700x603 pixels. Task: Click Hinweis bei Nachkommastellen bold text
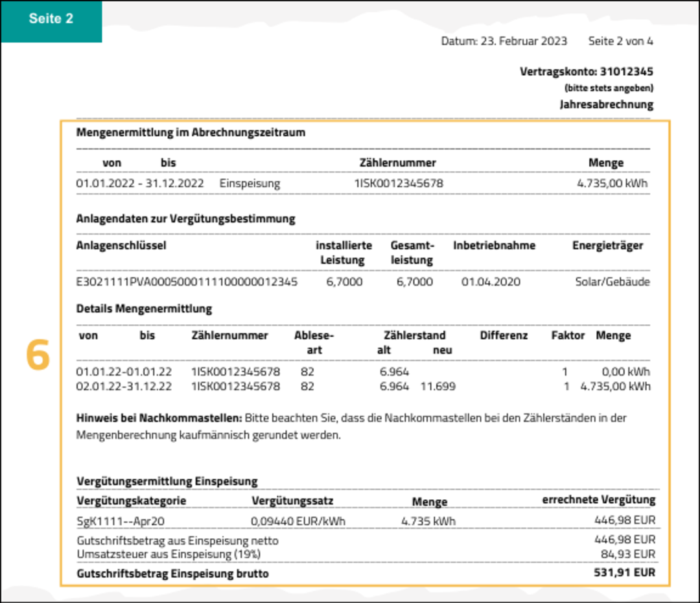159,418
